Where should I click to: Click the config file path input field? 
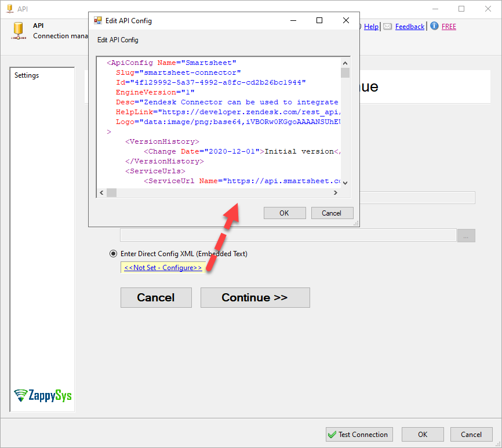pyautogui.click(x=288, y=235)
